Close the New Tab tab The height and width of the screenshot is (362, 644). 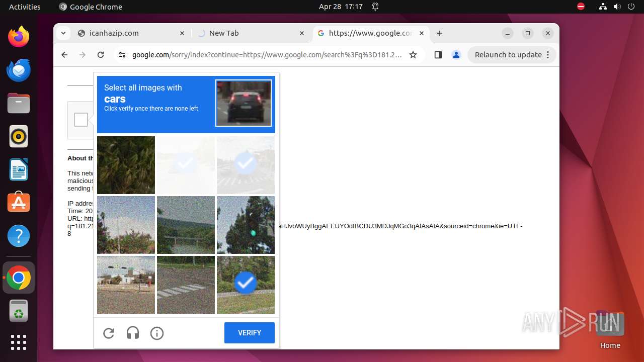[x=302, y=33]
